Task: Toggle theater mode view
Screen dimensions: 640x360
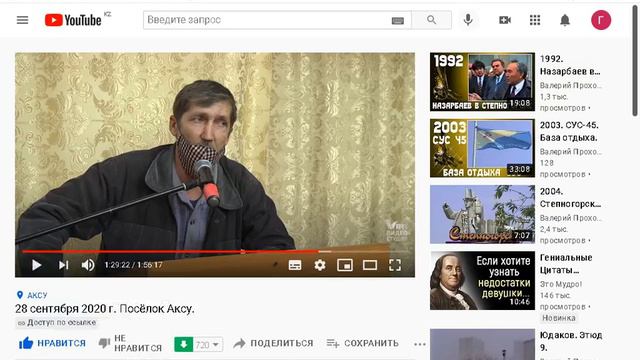Action: (370, 265)
